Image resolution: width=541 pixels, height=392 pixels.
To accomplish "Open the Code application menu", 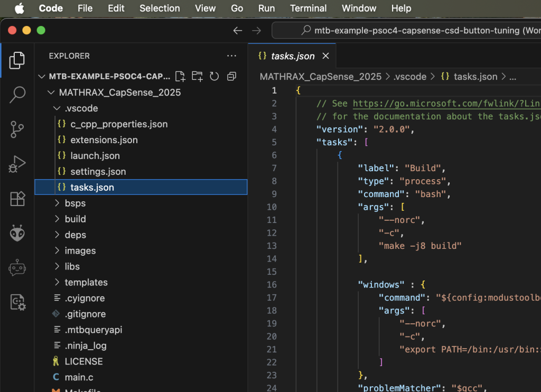I will (x=51, y=8).
